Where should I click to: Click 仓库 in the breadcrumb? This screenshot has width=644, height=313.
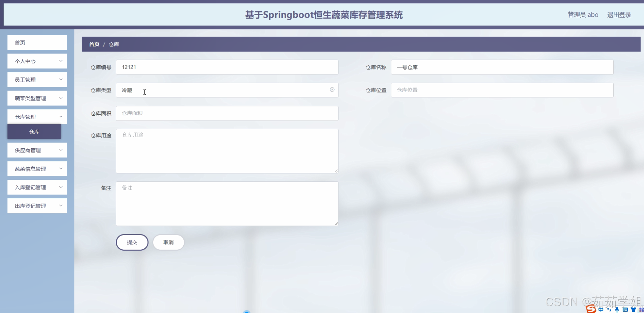tap(114, 44)
